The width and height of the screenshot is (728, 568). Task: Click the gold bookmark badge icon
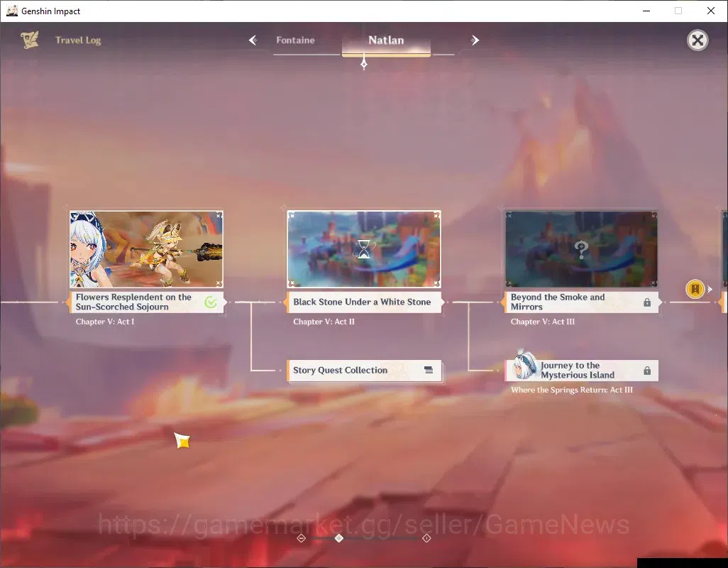[695, 289]
